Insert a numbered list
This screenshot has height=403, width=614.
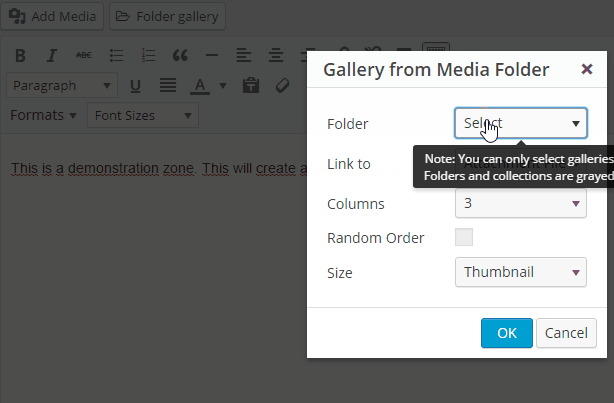coord(148,55)
